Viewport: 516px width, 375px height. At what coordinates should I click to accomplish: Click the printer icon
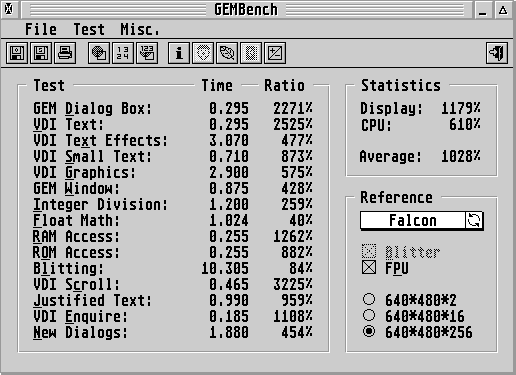(x=65, y=53)
